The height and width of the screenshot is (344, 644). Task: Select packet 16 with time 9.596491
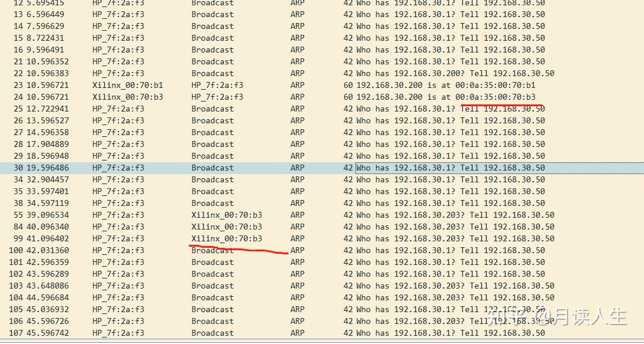coord(236,50)
